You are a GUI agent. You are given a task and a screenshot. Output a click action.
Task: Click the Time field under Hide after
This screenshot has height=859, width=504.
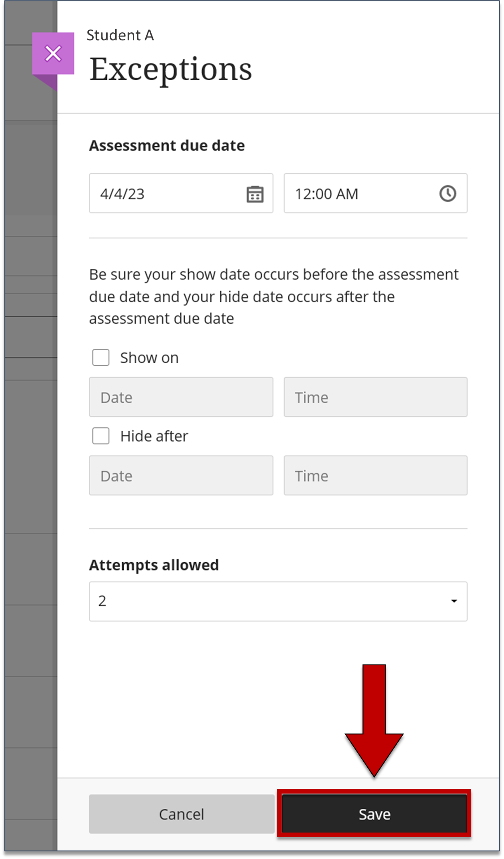(x=375, y=476)
